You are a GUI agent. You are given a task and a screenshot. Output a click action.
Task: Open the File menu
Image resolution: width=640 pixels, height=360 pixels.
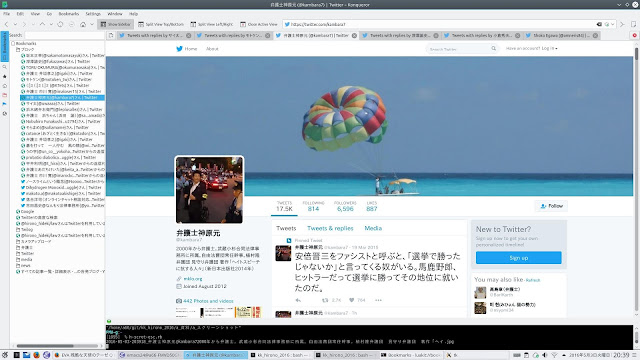(x=7, y=13)
